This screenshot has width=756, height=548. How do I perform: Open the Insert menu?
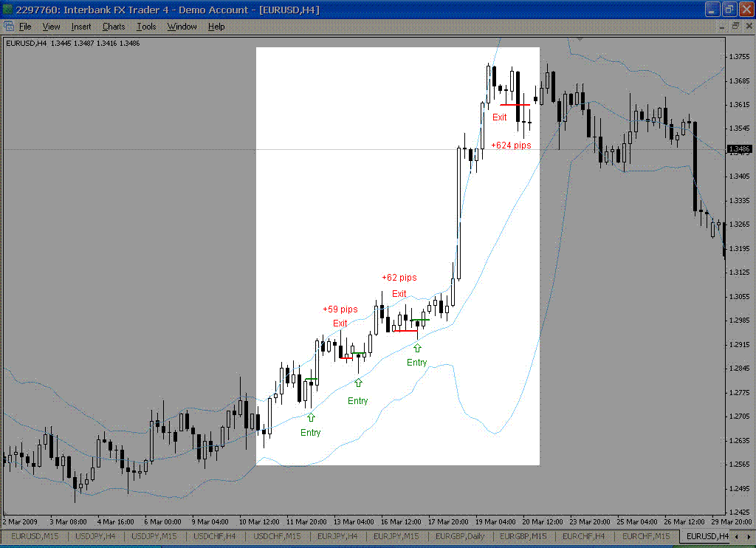pos(81,27)
